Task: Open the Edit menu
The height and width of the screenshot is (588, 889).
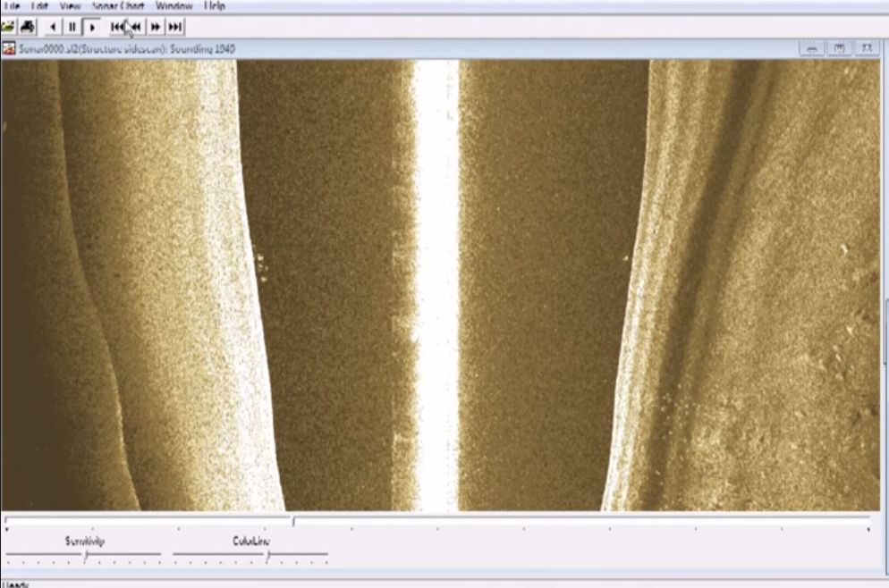Action: pos(39,5)
